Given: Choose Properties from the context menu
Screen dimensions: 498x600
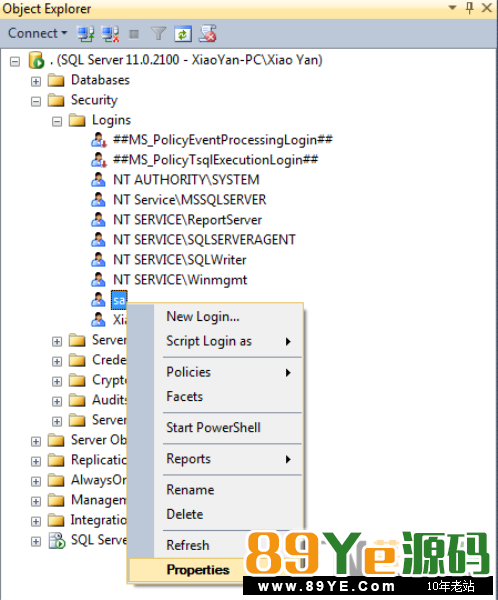Looking at the screenshot, I should click(198, 570).
